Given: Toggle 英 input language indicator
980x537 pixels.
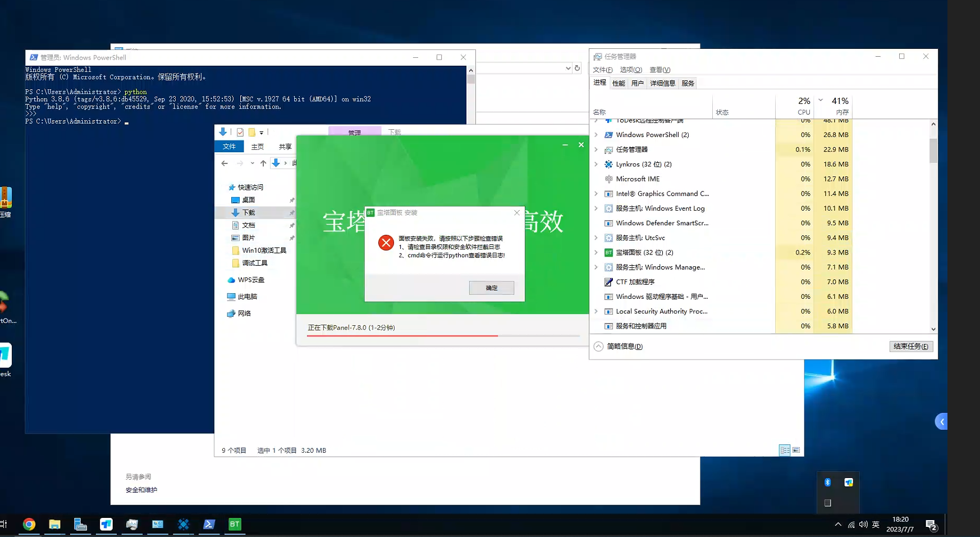Looking at the screenshot, I should click(x=876, y=524).
